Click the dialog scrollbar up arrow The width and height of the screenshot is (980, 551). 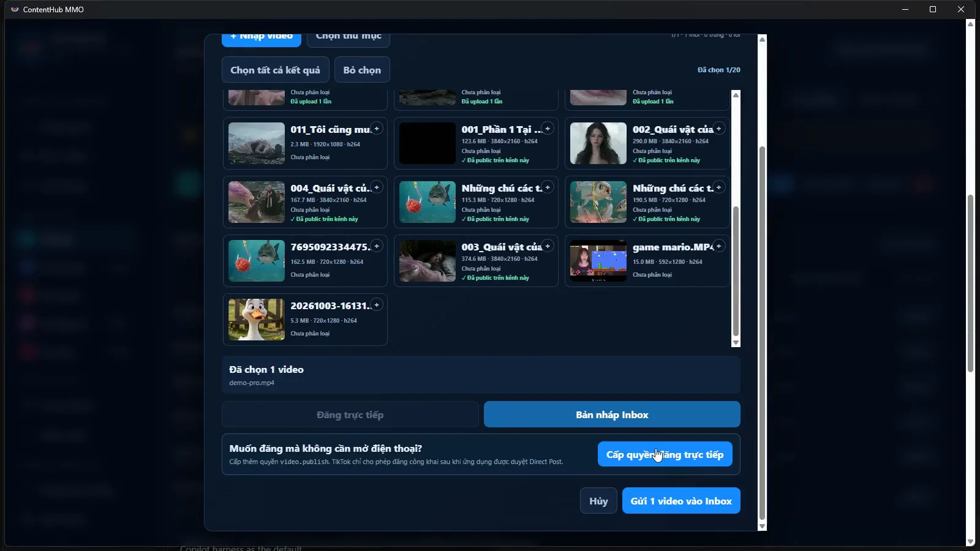point(763,39)
